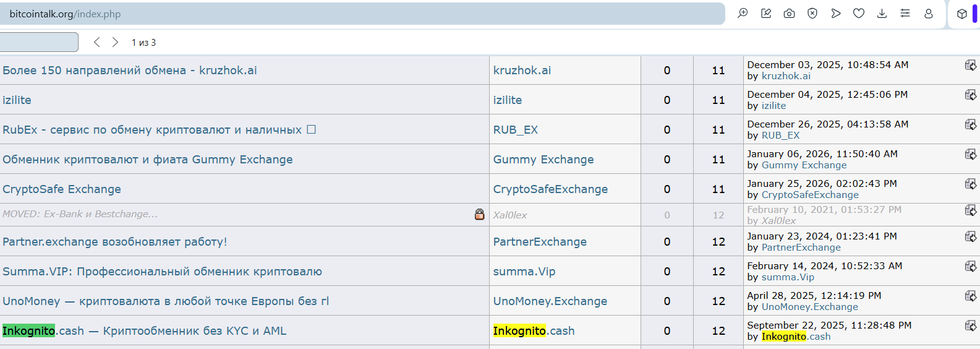The image size is (980, 349).
Task: View Xal0lex profile in started-by column
Action: (510, 215)
